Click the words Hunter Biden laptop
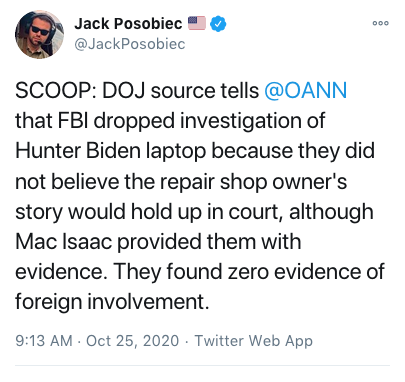 [x=111, y=151]
